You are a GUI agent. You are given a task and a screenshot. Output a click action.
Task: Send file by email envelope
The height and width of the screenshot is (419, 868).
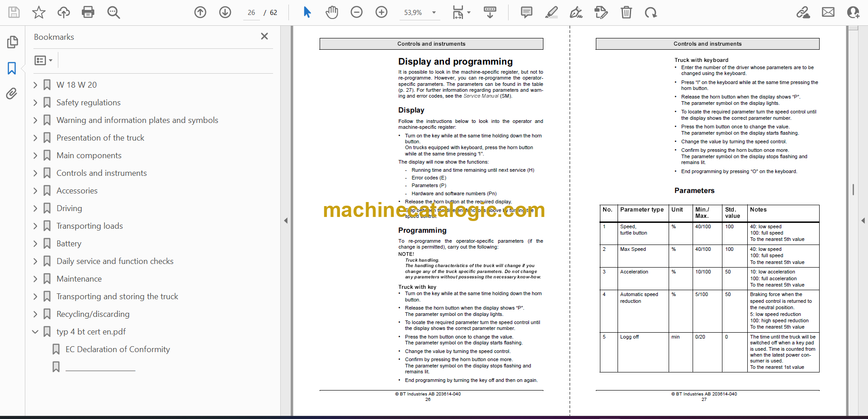coord(828,12)
